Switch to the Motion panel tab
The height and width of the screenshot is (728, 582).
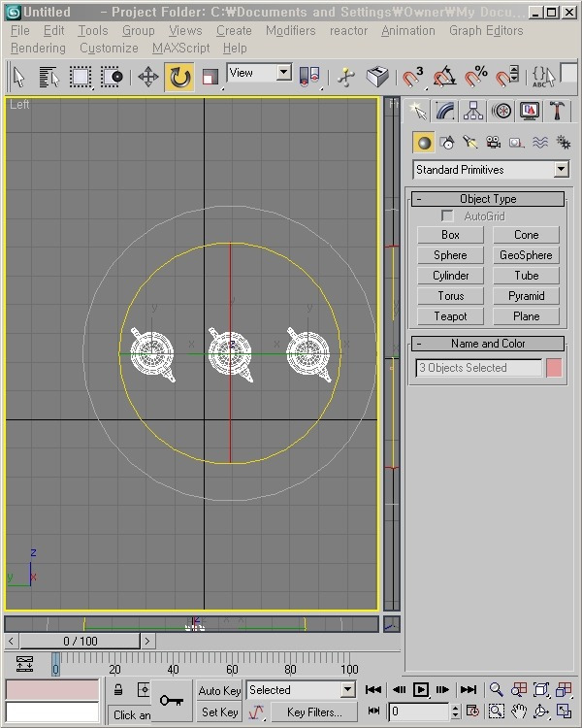pos(501,112)
